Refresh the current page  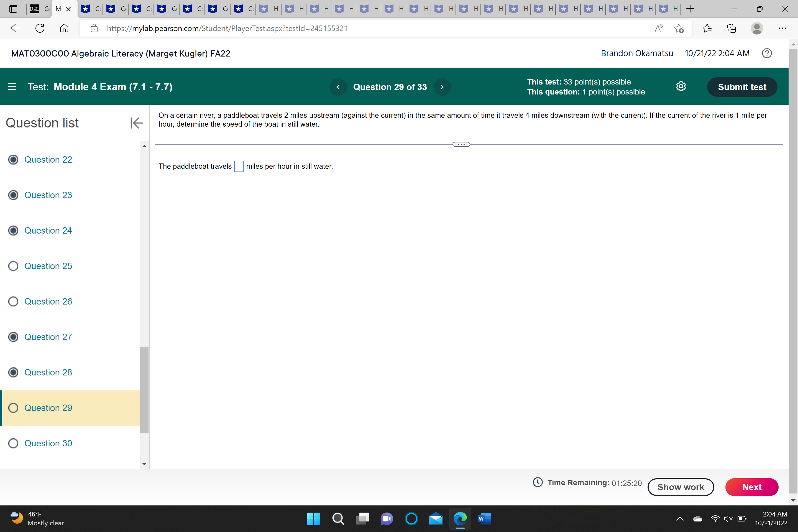coord(40,28)
